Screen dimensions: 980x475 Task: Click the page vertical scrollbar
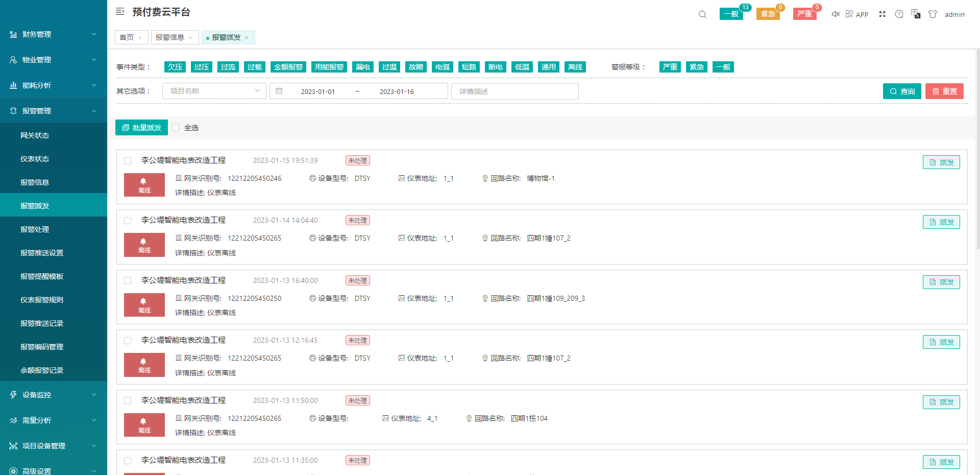977,148
